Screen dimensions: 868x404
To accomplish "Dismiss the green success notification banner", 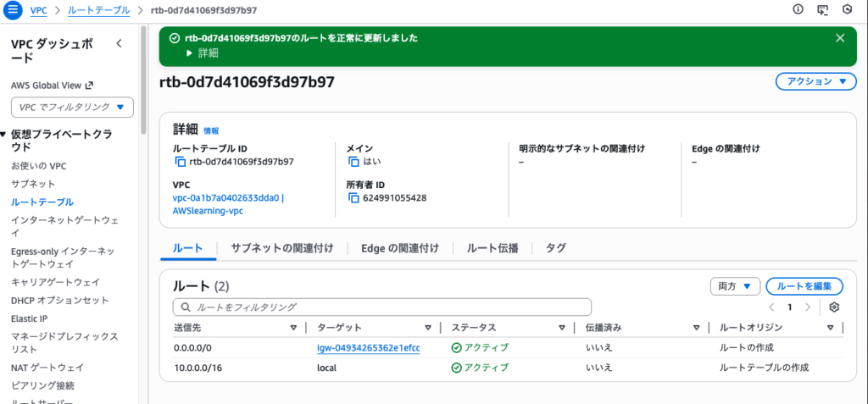I will tap(840, 38).
